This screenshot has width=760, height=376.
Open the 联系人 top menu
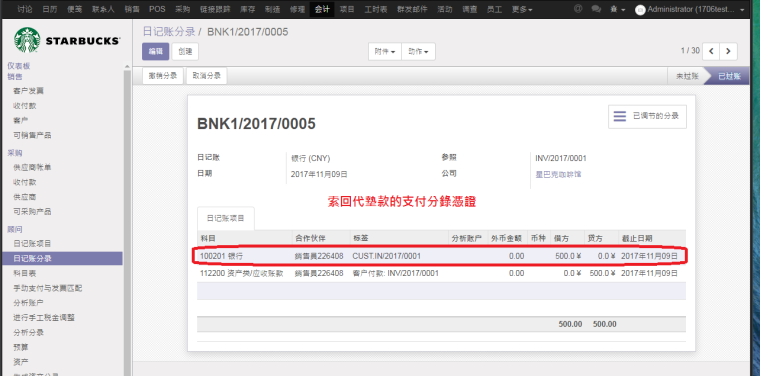pyautogui.click(x=103, y=9)
